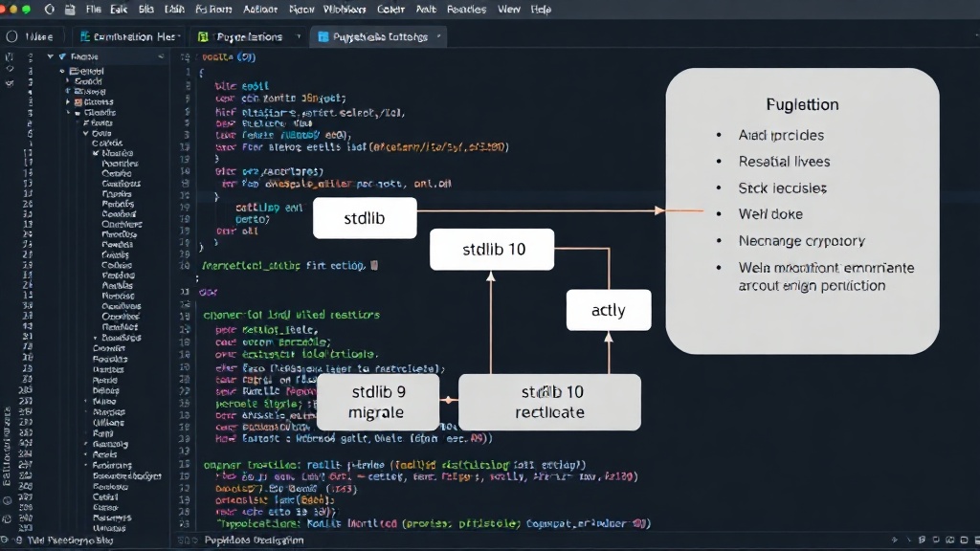
Task: Expand the tree folder with the red icon
Action: [68, 101]
